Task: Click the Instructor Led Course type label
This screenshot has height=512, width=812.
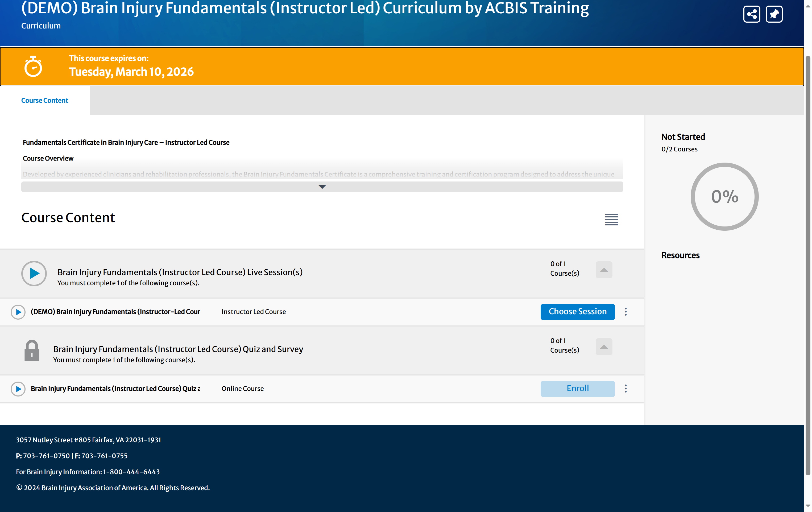Action: pyautogui.click(x=254, y=312)
